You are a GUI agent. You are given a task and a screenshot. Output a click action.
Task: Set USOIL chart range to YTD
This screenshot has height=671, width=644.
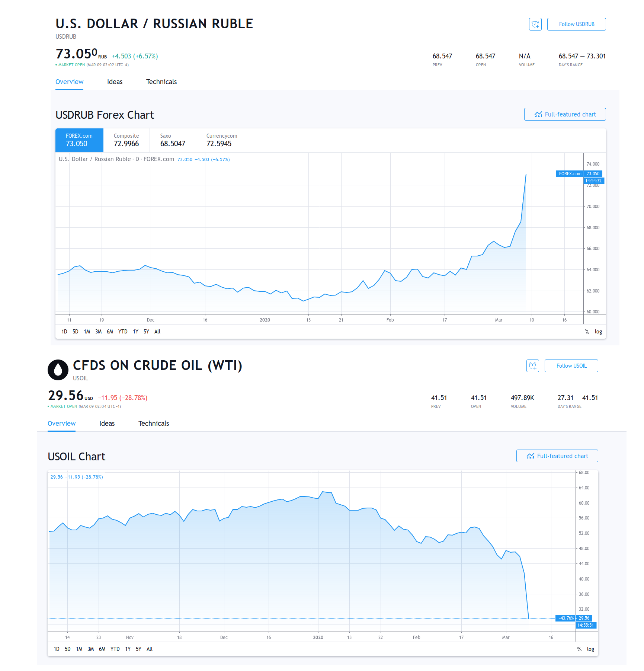click(115, 649)
